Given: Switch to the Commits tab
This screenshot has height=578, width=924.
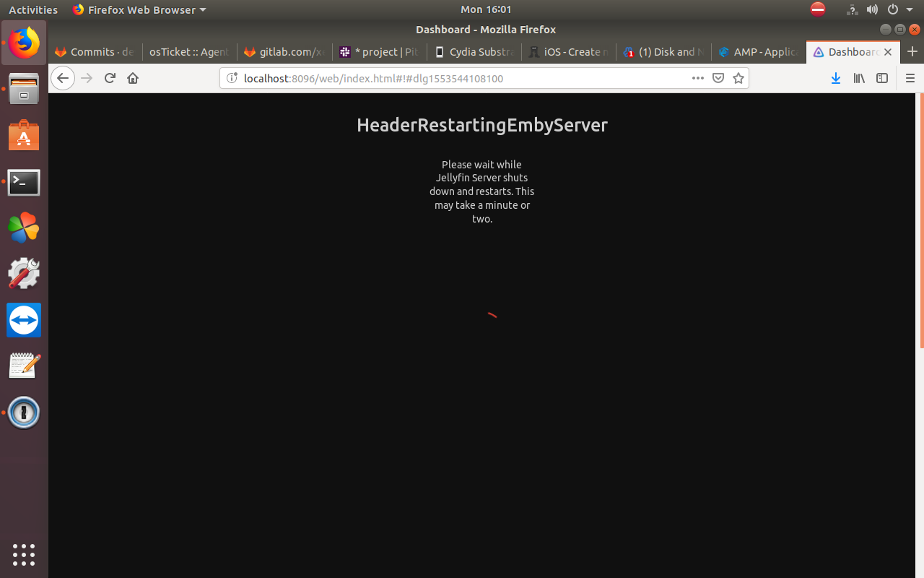Looking at the screenshot, I should (x=95, y=52).
